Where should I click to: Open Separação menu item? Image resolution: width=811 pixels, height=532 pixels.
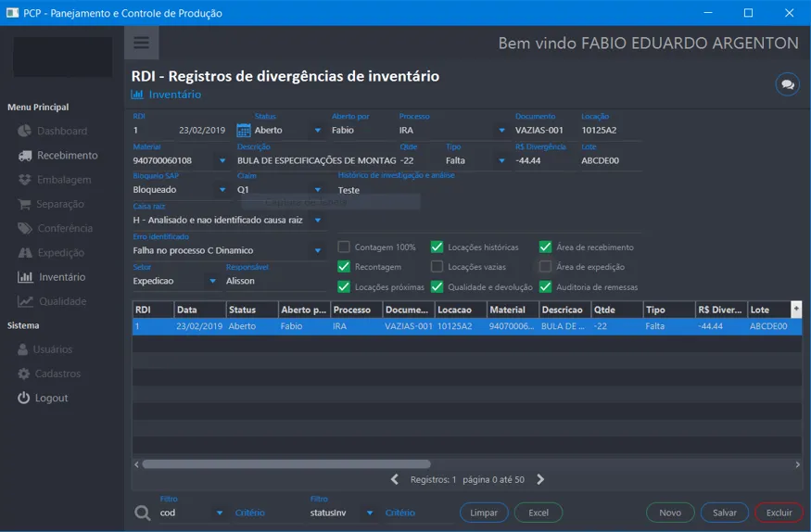click(60, 204)
